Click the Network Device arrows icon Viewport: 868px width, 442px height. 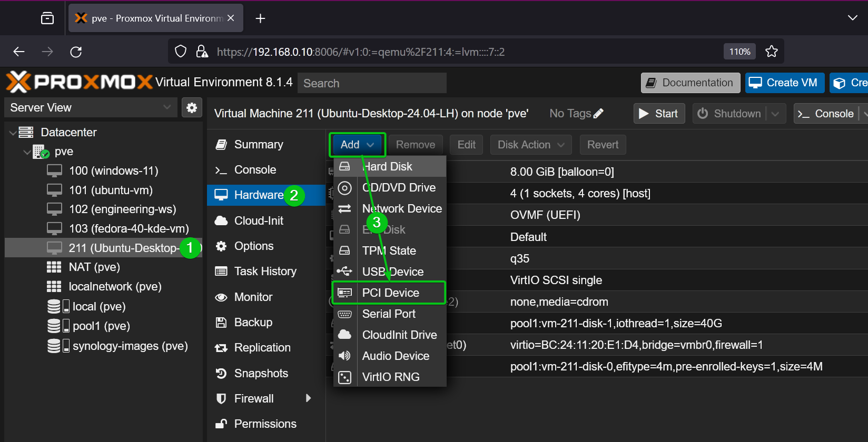point(344,209)
